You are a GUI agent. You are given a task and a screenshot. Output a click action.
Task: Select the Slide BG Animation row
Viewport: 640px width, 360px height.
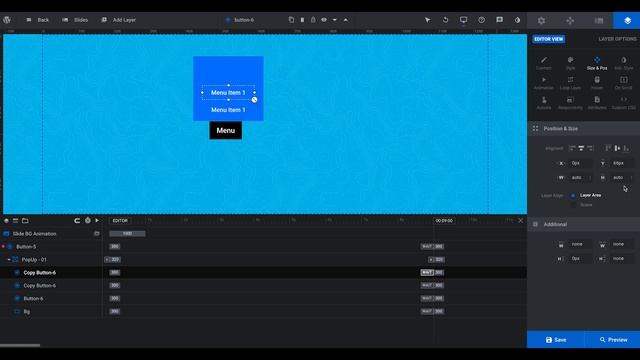51,234
